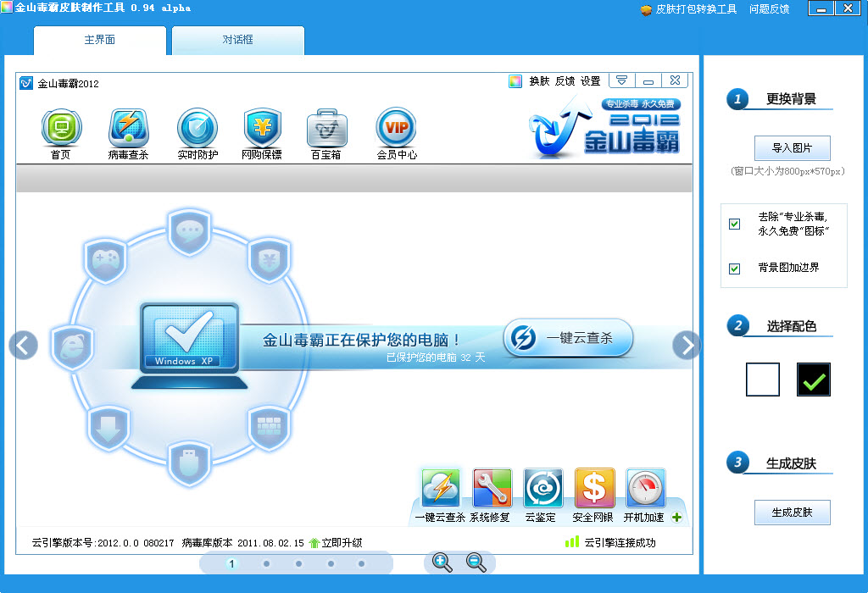
Task: Click 设置 in preview title bar
Action: (x=590, y=81)
